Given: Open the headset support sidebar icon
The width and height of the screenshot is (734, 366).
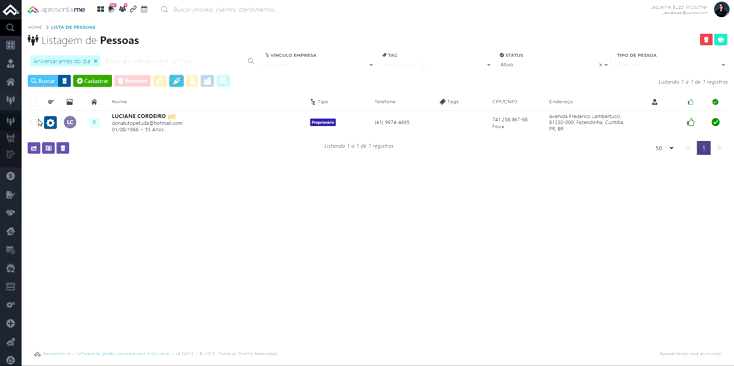Looking at the screenshot, I should [10, 268].
